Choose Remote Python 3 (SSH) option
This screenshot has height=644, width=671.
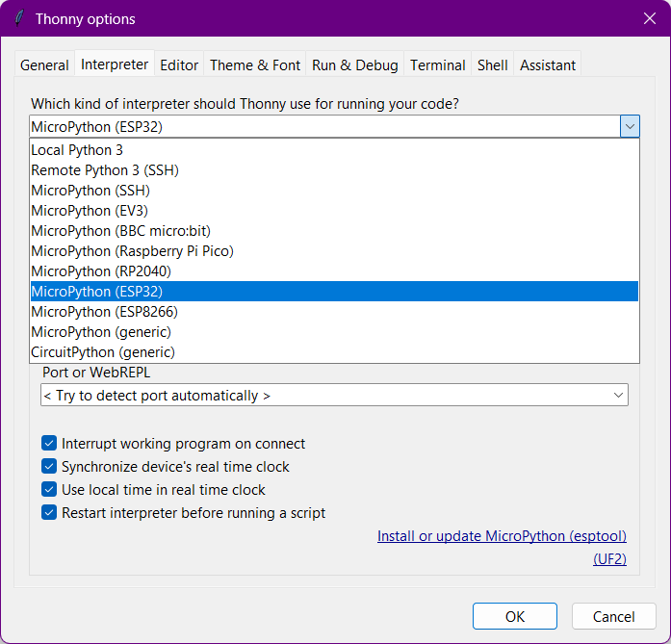tap(334, 170)
